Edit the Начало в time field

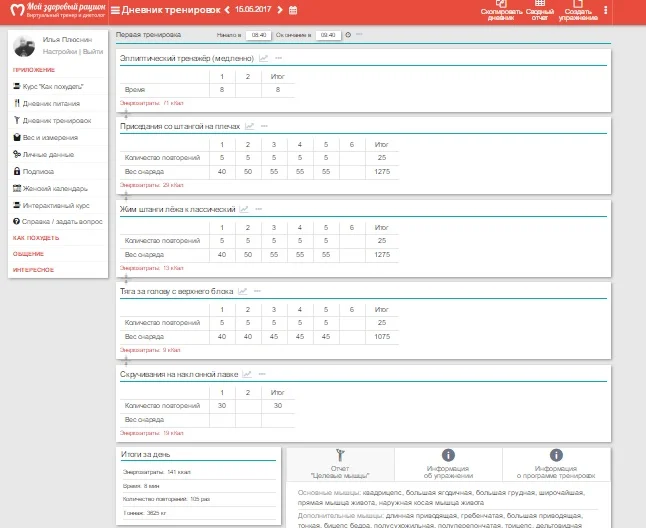tap(258, 34)
